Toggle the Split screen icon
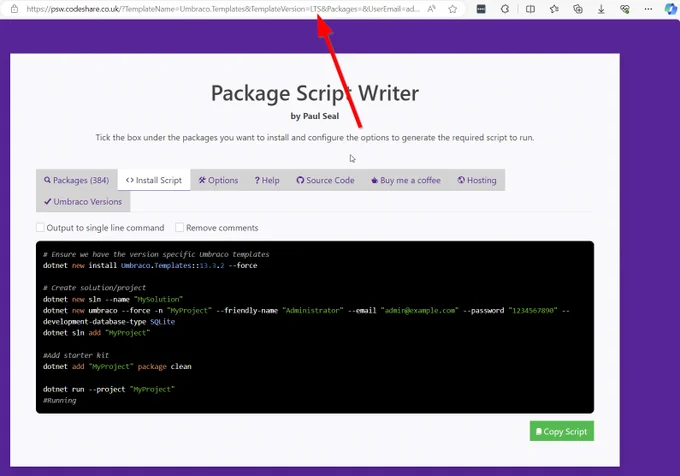The image size is (680, 476). point(530,9)
